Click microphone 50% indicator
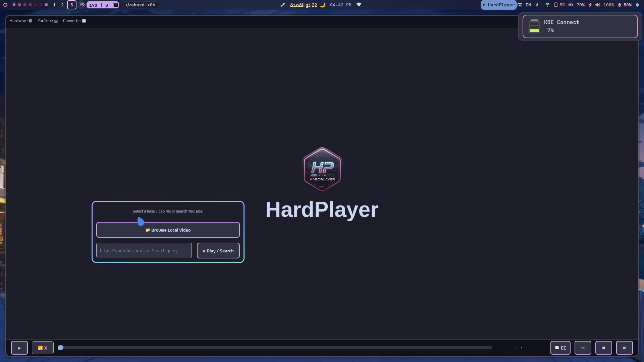 pos(625,5)
